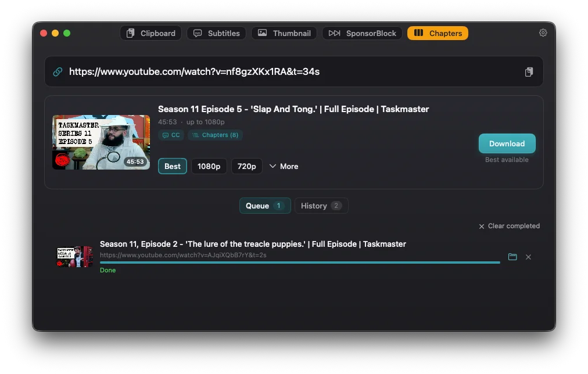Toggle the SponsorBlock option
588x374 pixels.
pos(362,33)
